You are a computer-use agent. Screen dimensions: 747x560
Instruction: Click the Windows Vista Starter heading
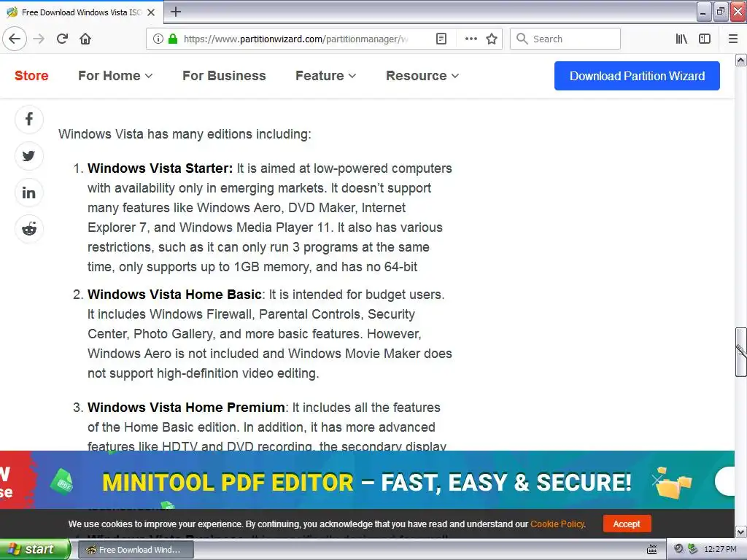point(160,168)
